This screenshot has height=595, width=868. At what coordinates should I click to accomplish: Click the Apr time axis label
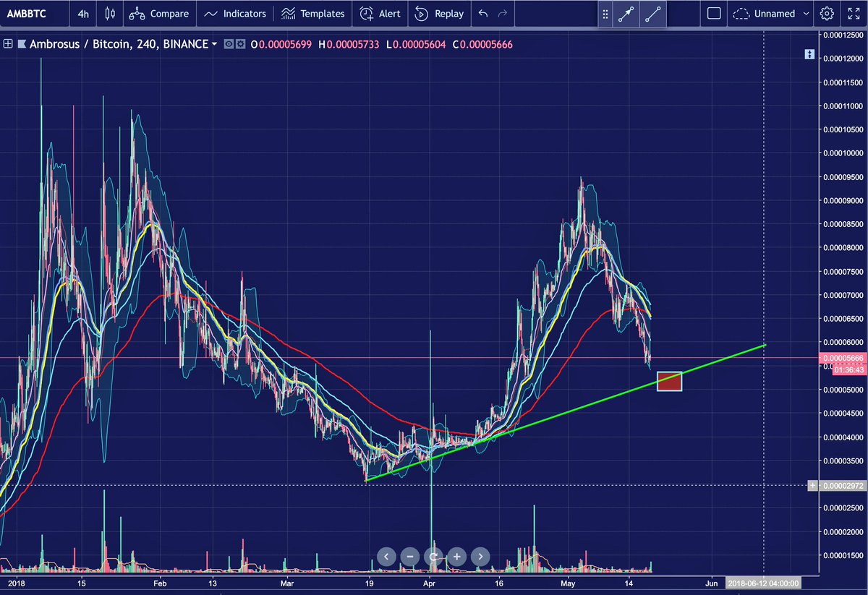click(x=429, y=582)
